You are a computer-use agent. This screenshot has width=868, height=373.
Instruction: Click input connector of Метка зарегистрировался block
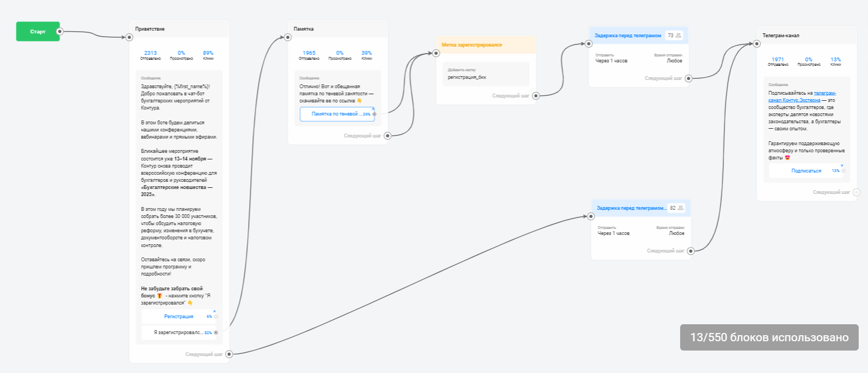[436, 53]
